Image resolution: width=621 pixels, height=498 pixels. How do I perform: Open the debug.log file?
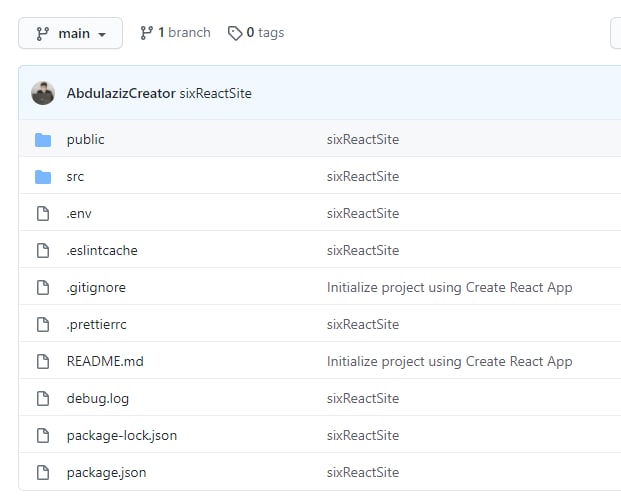(x=98, y=399)
